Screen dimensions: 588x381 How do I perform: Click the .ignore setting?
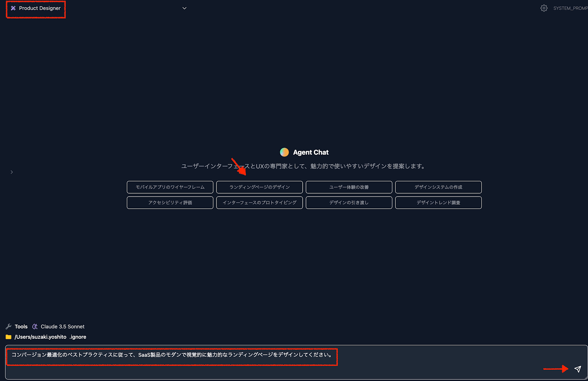coord(78,337)
